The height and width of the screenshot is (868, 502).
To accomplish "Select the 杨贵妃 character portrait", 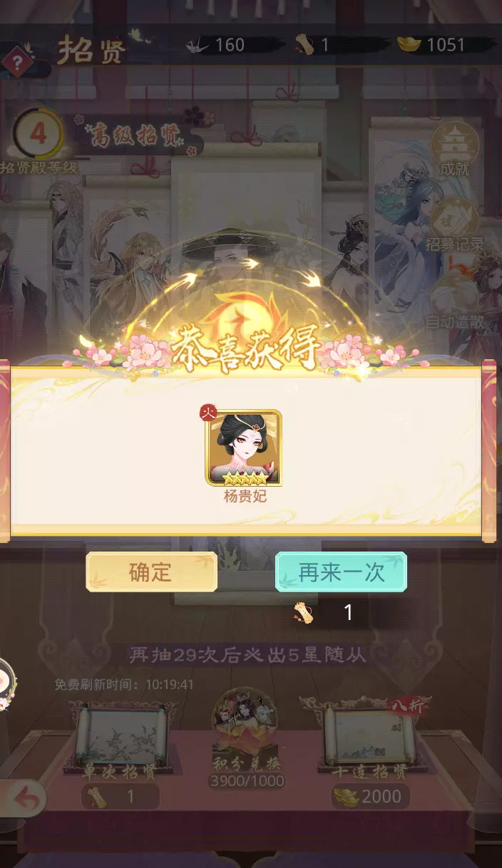I will coord(244,448).
